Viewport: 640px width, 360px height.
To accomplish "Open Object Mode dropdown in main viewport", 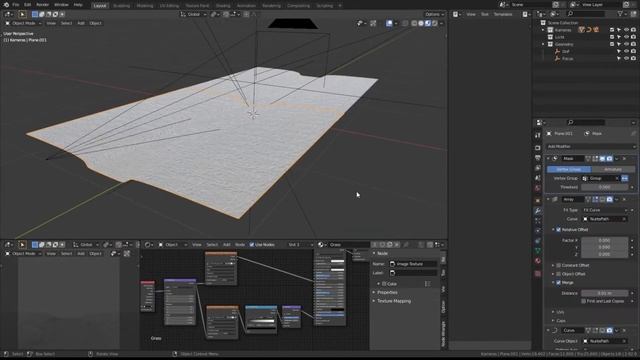I will click(x=23, y=23).
